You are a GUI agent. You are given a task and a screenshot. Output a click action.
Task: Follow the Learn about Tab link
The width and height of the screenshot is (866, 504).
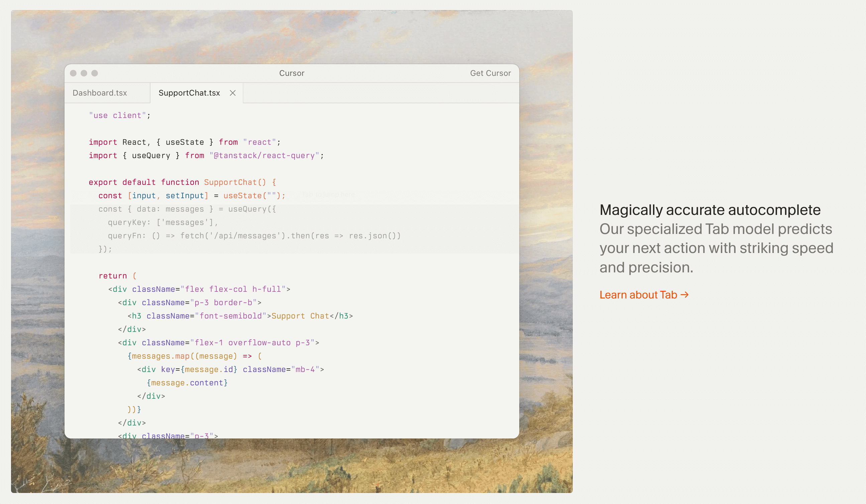coord(644,295)
